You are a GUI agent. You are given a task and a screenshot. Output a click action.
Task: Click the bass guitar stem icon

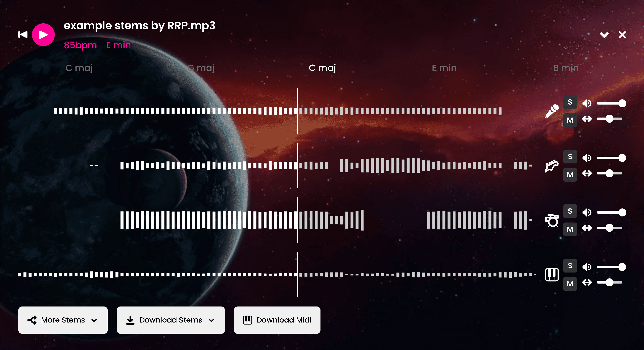pyautogui.click(x=552, y=166)
